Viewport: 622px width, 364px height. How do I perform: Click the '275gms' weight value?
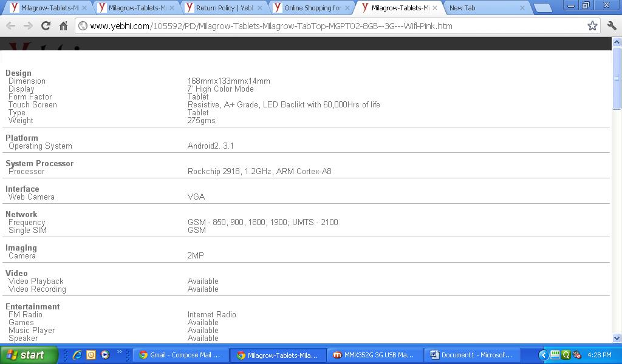coord(202,121)
